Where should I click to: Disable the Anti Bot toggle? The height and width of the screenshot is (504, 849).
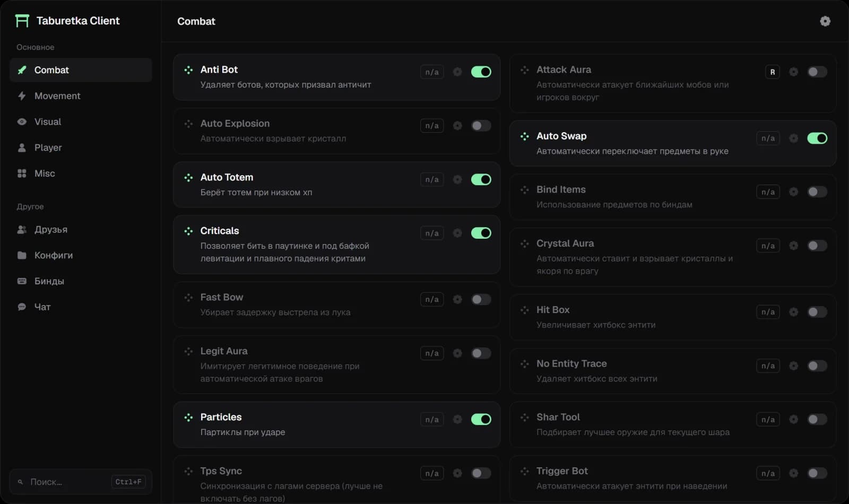[x=481, y=72]
